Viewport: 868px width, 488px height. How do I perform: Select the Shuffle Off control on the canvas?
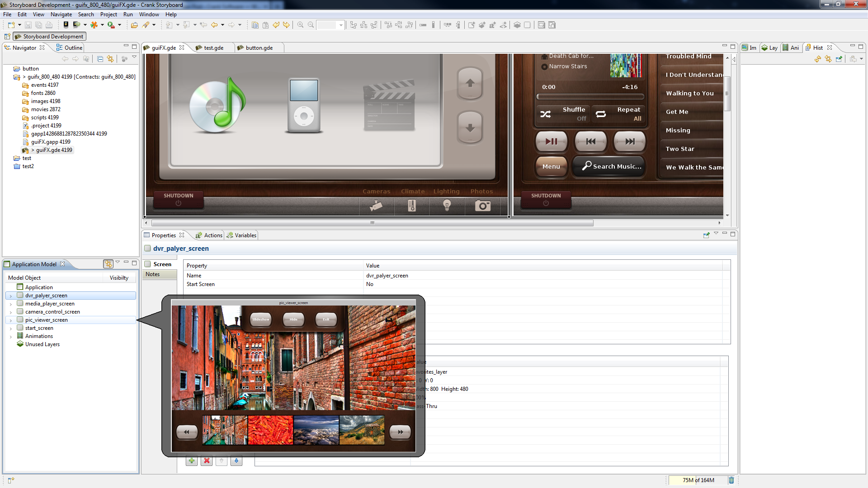coord(563,114)
